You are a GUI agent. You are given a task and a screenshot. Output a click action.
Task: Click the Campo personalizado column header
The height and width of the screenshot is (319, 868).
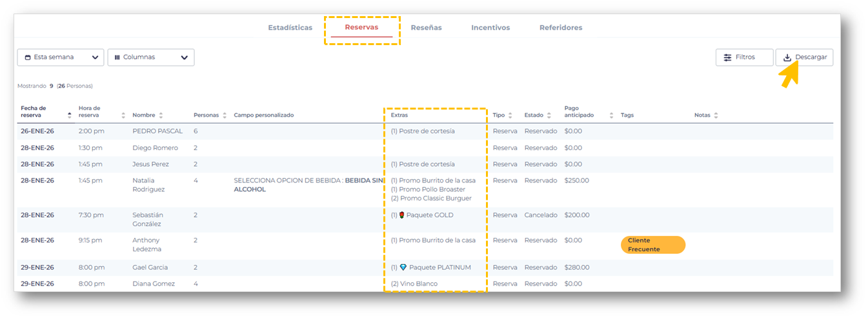pyautogui.click(x=264, y=115)
